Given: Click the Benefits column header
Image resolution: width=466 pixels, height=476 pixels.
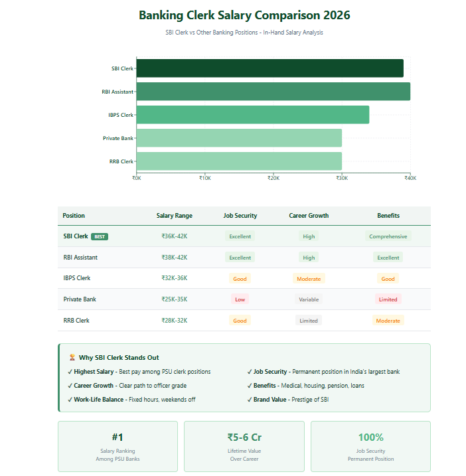Looking at the screenshot, I should (388, 216).
